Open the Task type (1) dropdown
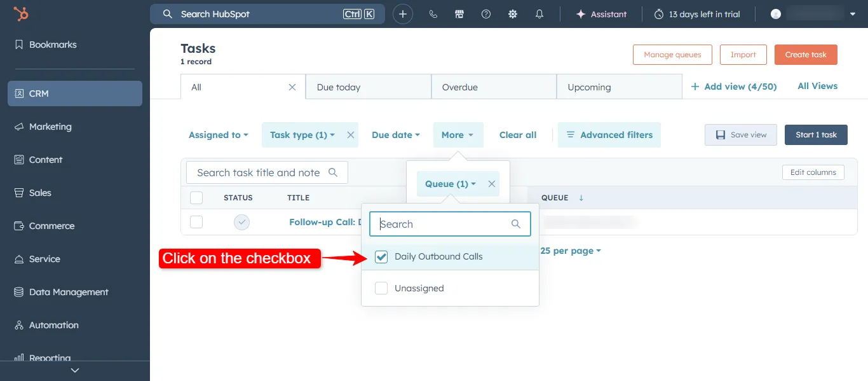868x381 pixels. click(x=302, y=135)
